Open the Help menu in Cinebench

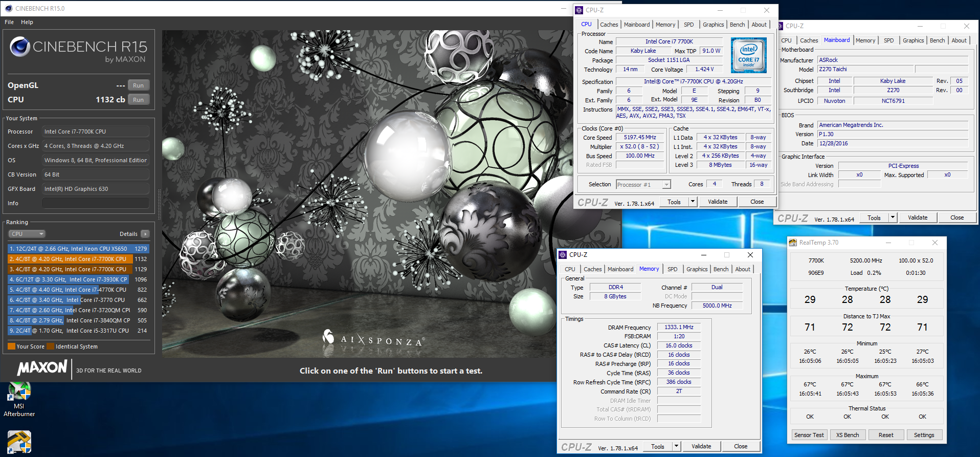click(x=27, y=22)
